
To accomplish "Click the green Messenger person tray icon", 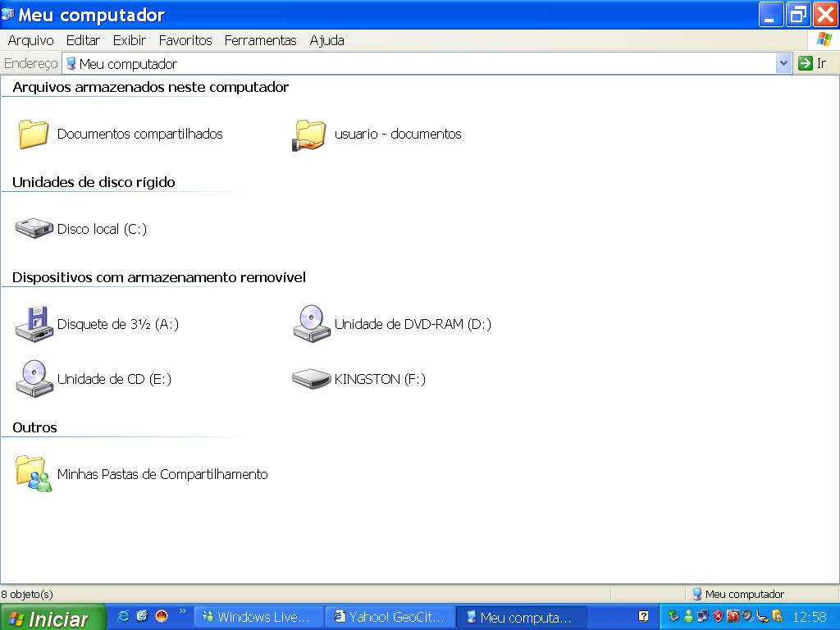I will (688, 617).
